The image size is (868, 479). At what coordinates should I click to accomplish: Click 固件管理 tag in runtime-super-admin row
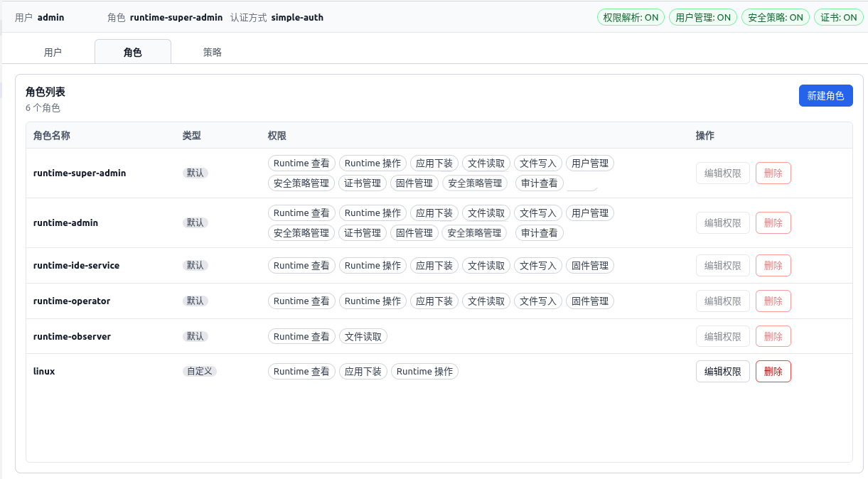point(414,183)
